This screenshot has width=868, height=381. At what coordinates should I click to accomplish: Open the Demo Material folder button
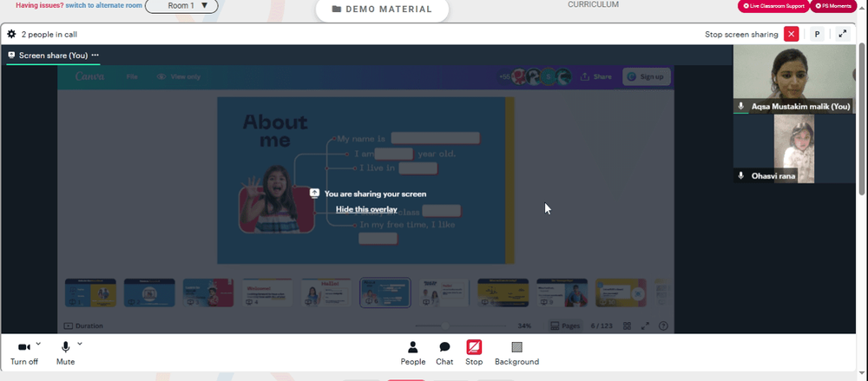pos(382,10)
